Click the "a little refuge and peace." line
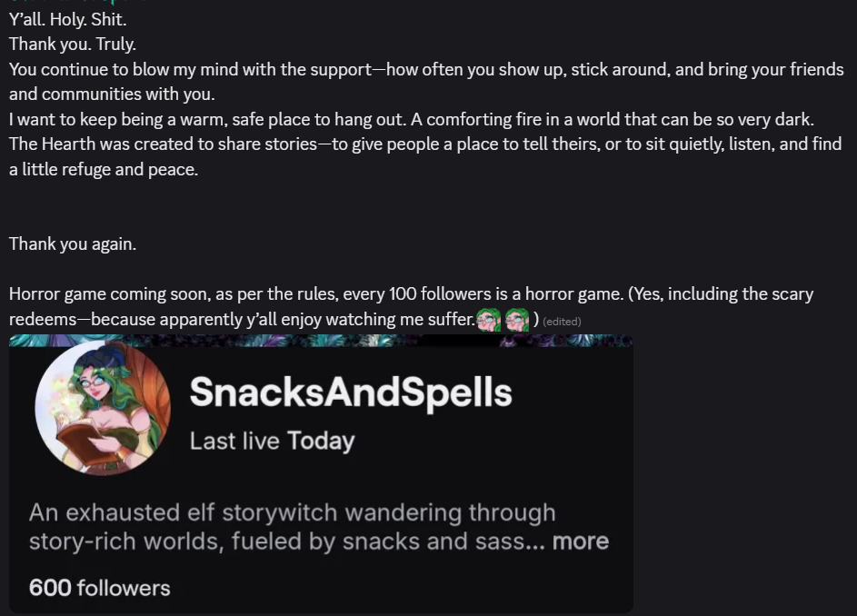The image size is (857, 616). pos(103,169)
